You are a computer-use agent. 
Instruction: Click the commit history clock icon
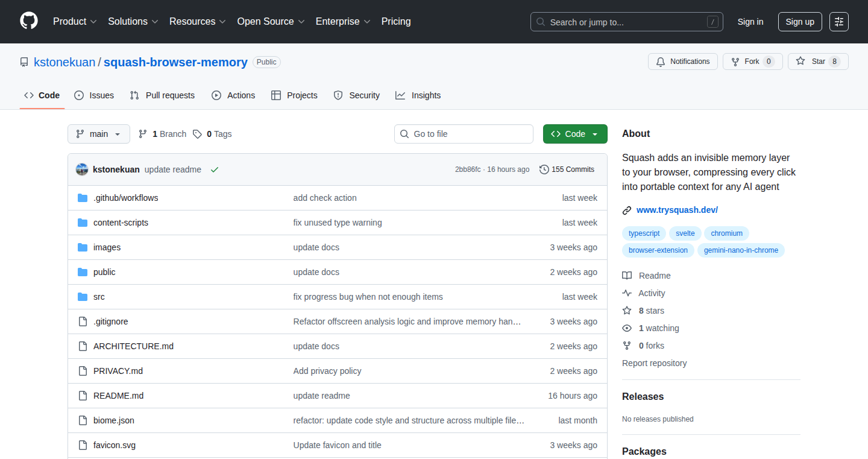[x=544, y=169]
